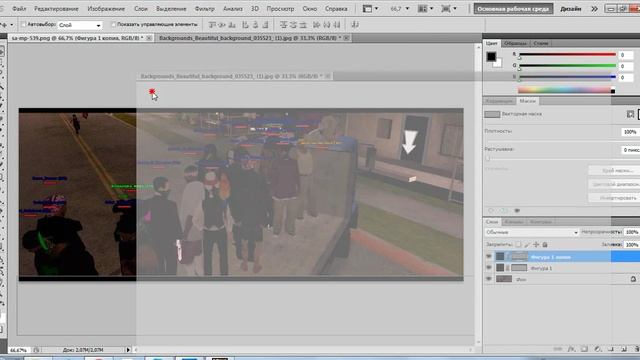Click the white background color swatch
Viewport: 640px width, 360px height.
(x=498, y=63)
